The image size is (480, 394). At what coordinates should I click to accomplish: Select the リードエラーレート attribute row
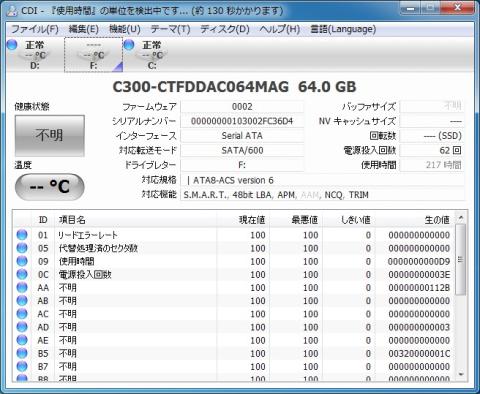[234, 235]
